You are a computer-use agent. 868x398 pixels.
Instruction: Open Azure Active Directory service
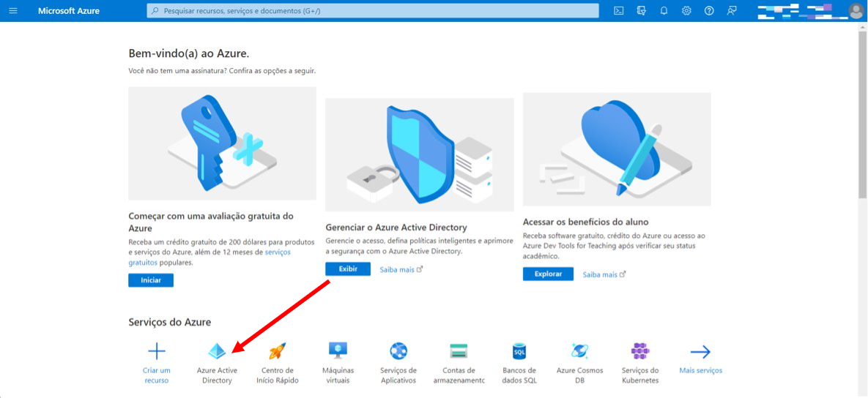pos(217,363)
